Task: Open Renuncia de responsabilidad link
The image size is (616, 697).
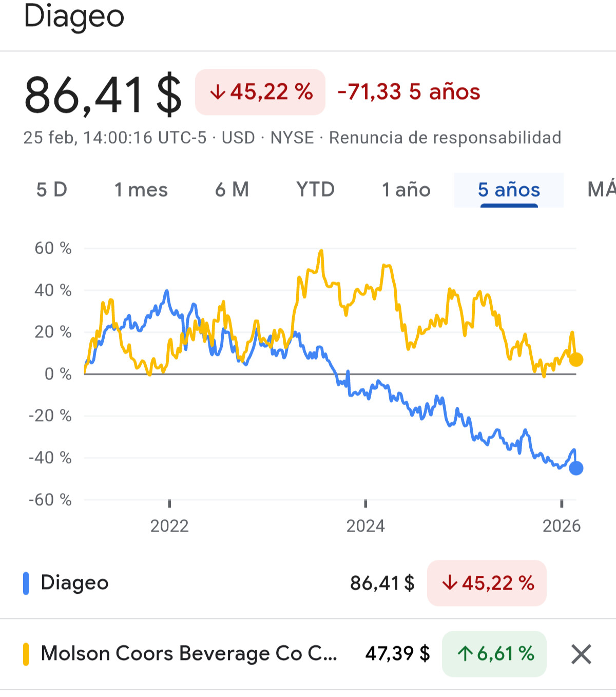Action: point(445,138)
